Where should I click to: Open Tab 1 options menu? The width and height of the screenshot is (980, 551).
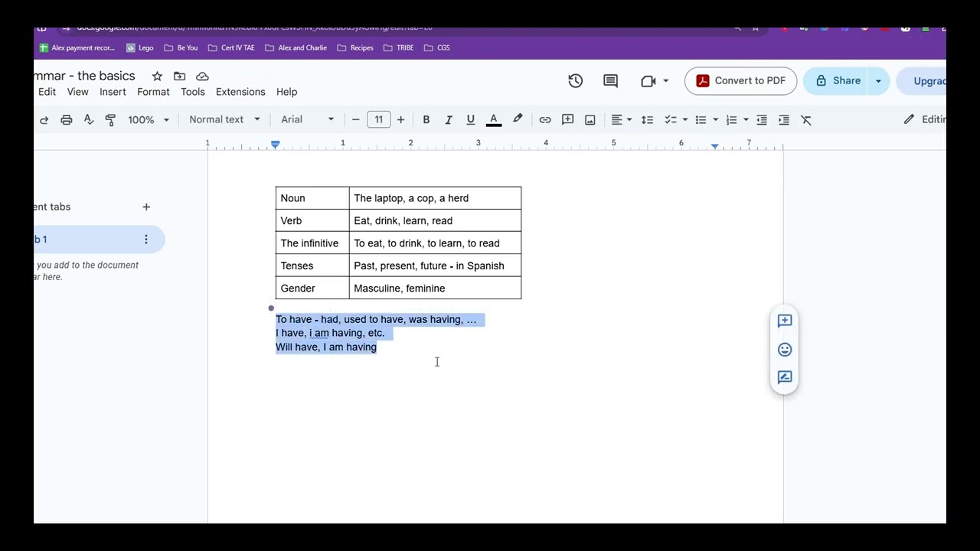point(146,240)
